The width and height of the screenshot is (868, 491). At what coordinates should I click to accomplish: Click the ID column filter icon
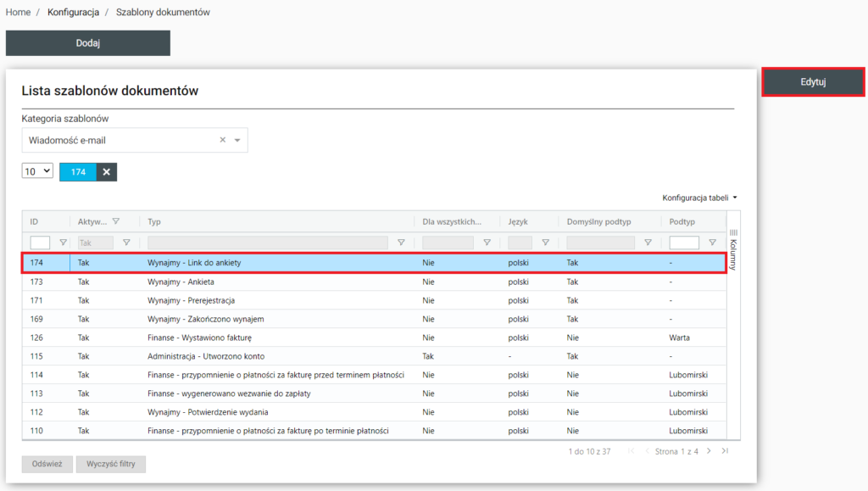coord(63,243)
